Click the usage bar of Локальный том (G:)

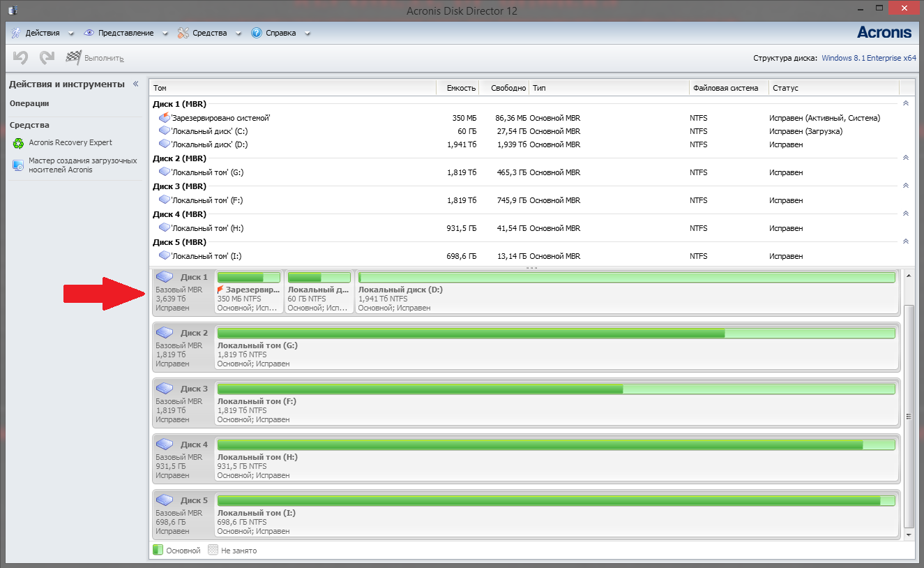point(556,334)
